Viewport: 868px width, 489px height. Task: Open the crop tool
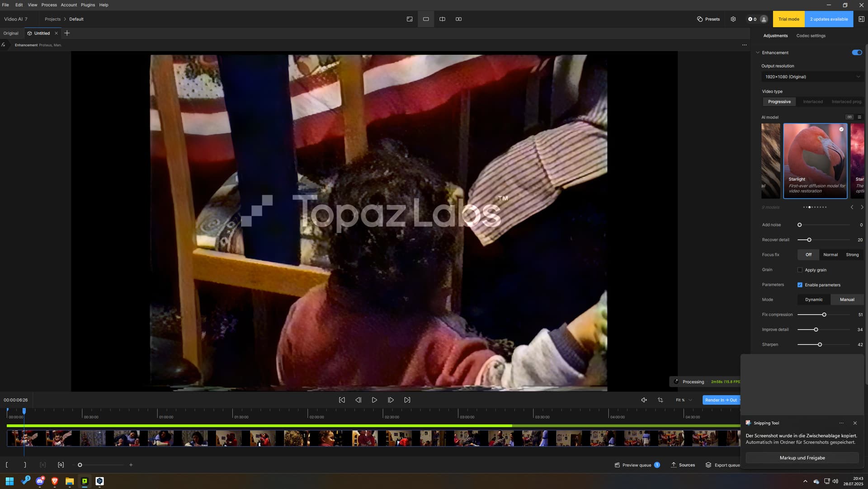660,400
